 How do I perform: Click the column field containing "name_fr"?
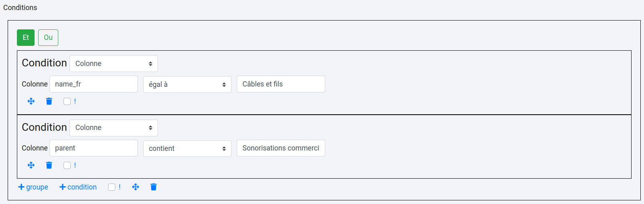tap(93, 84)
